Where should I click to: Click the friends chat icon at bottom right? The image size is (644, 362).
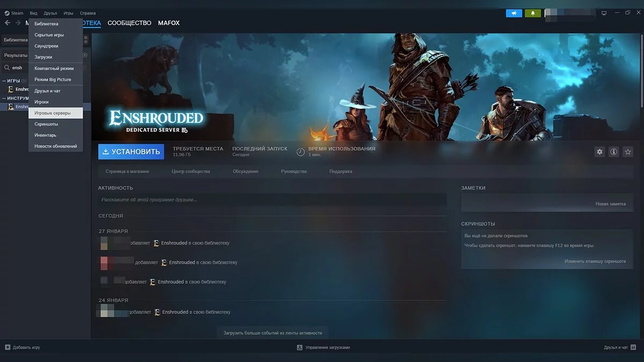633,347
